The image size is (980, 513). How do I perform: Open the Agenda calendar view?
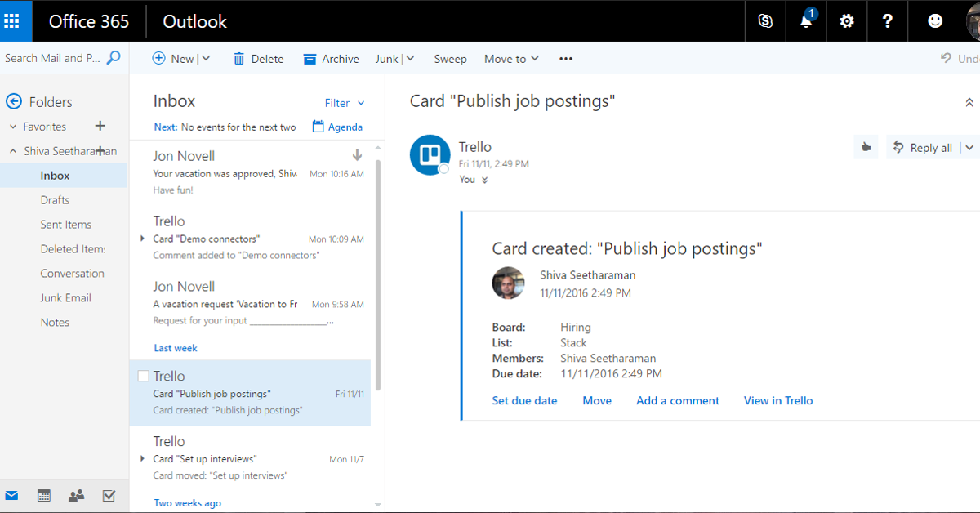click(337, 127)
